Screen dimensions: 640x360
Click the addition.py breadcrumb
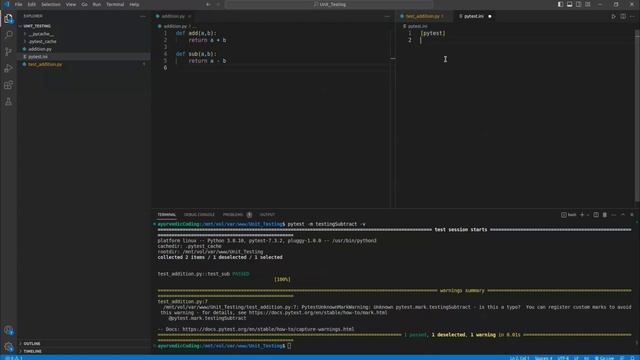tap(175, 26)
